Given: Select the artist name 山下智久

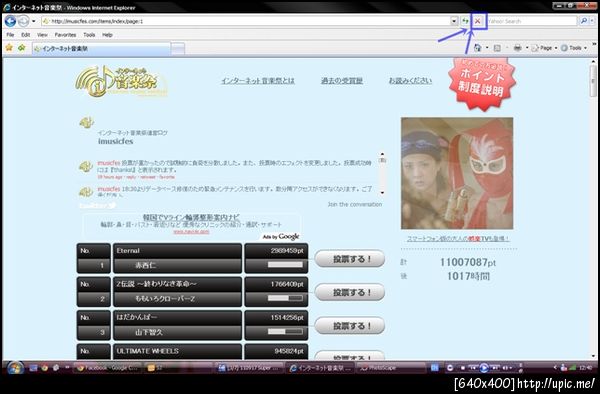Looking at the screenshot, I should (x=149, y=332).
